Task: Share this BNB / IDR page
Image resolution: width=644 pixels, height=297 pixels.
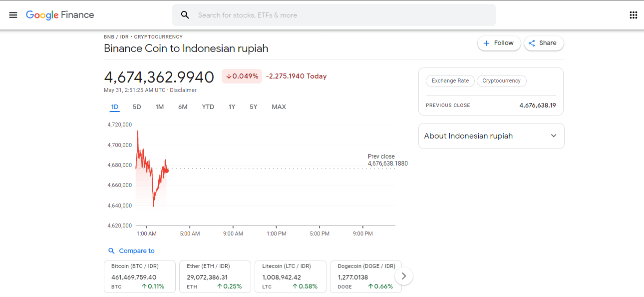Action: click(x=543, y=43)
